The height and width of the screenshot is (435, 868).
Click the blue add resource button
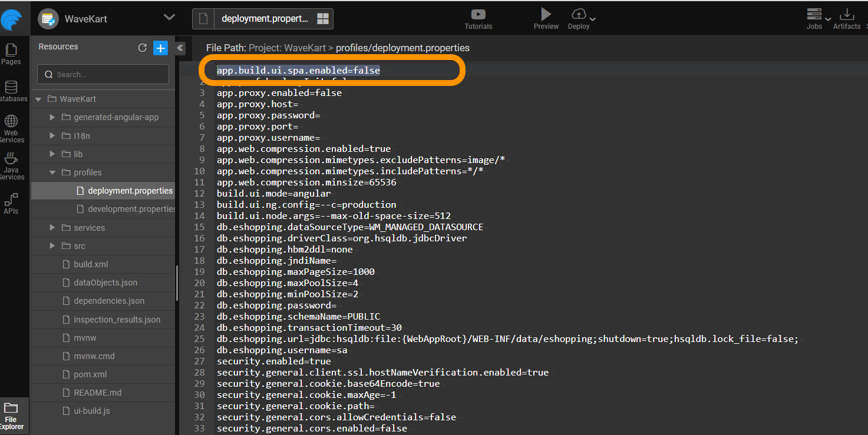pos(160,48)
